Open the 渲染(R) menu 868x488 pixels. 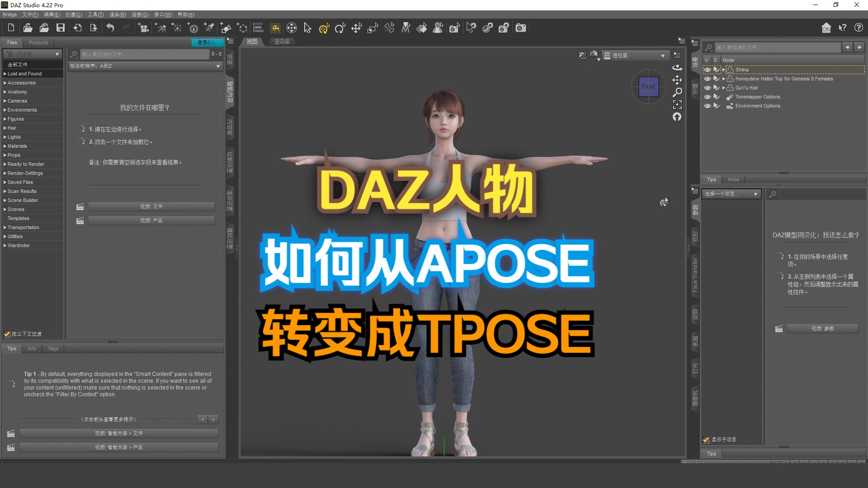click(117, 14)
